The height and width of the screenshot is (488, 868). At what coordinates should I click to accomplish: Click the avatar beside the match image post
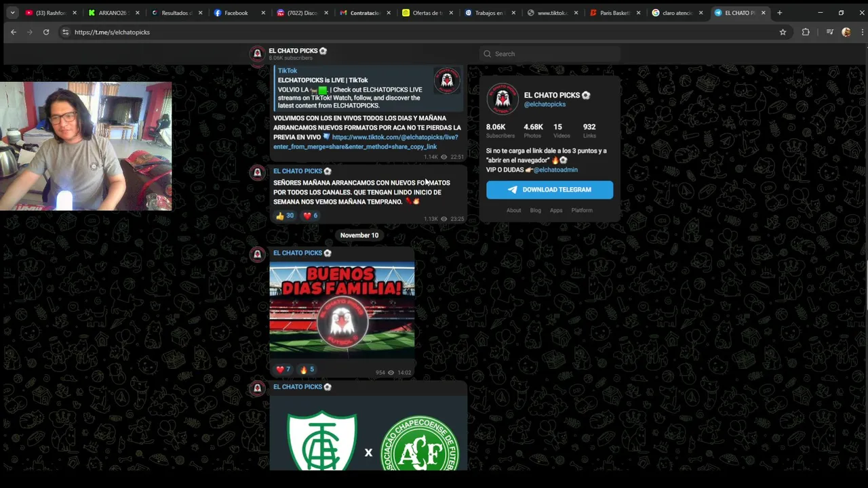(257, 388)
